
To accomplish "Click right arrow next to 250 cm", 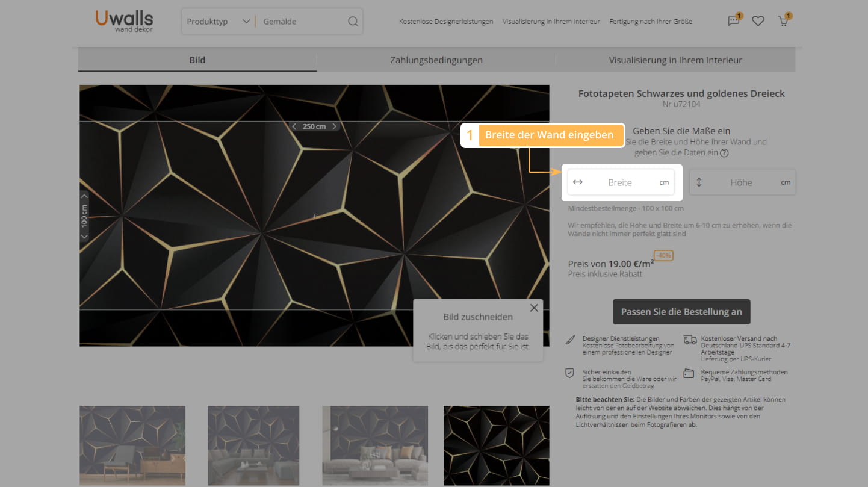I will (x=335, y=126).
